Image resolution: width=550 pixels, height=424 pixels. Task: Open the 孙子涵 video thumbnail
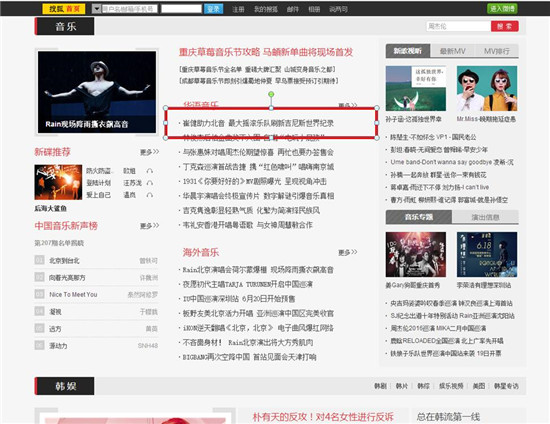coord(416,88)
